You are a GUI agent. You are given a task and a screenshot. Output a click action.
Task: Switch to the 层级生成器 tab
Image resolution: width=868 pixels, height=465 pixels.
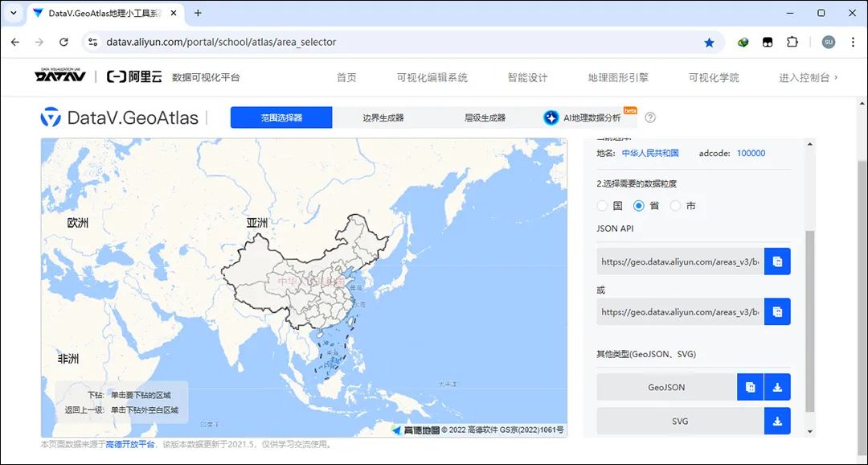point(485,117)
